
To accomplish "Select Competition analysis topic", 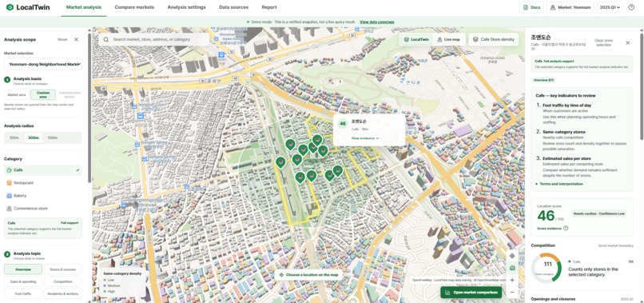I will point(63,281).
